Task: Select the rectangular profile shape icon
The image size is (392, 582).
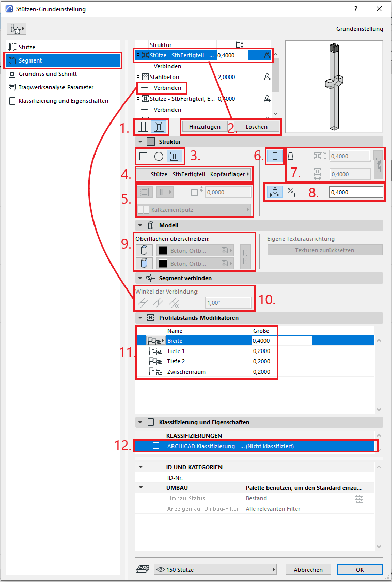Action: [x=144, y=156]
